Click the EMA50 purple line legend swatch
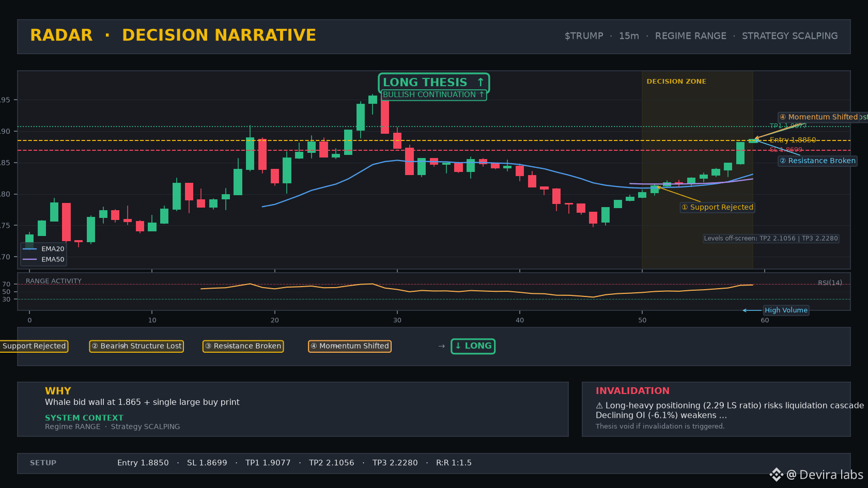 click(x=30, y=260)
